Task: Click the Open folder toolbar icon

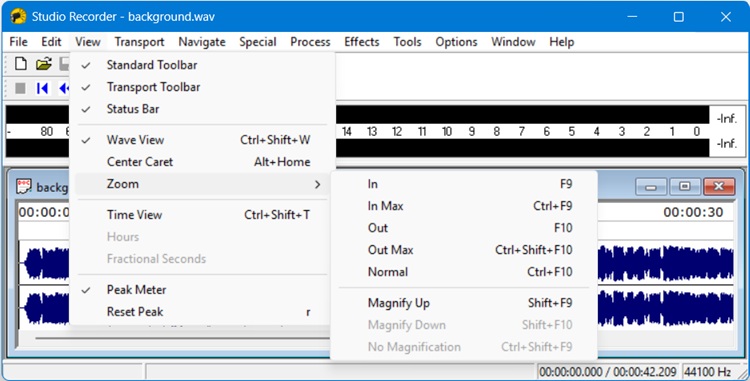Action: pyautogui.click(x=44, y=63)
